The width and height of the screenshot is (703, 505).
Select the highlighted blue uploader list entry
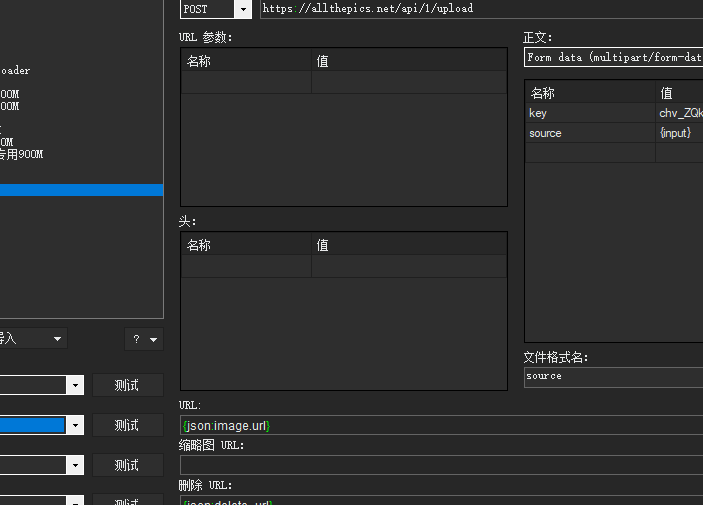point(80,190)
